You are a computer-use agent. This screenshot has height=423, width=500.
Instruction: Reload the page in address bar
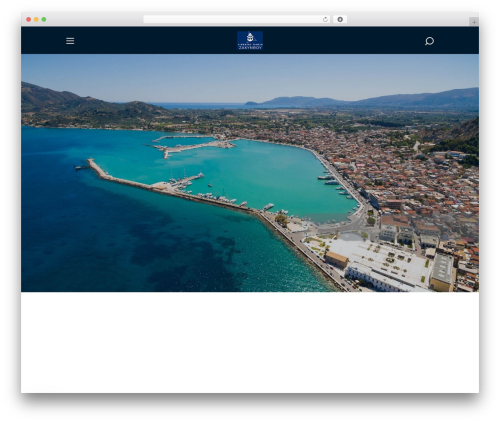(x=325, y=19)
